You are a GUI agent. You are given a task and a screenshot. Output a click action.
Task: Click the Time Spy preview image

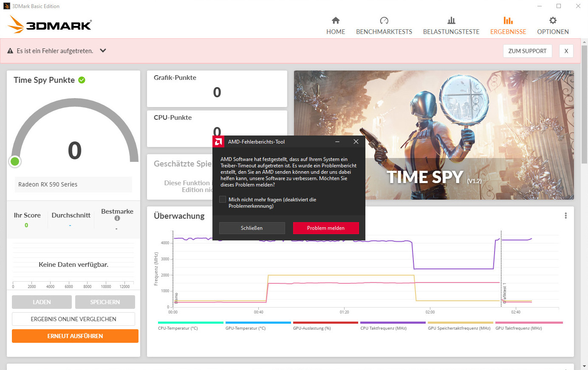pos(434,135)
